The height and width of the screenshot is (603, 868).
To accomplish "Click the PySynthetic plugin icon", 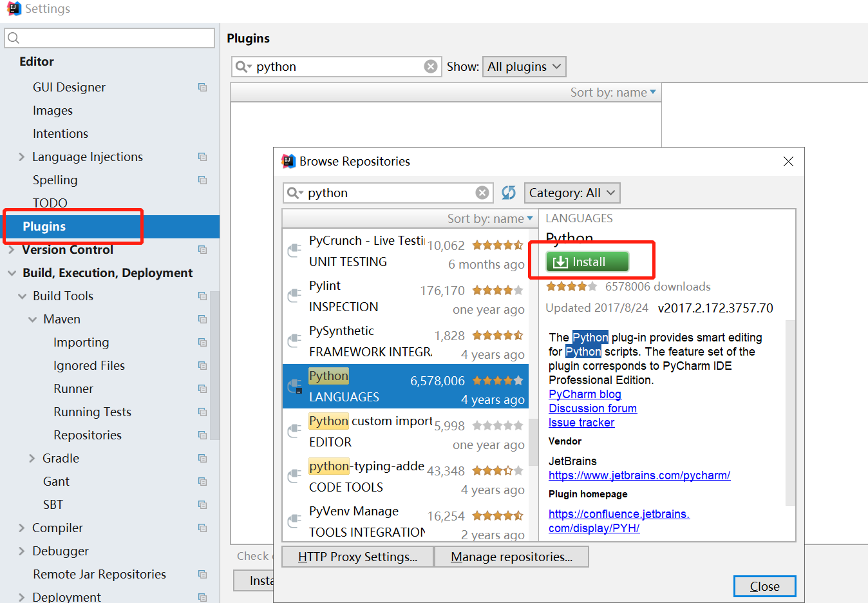I will tap(295, 340).
